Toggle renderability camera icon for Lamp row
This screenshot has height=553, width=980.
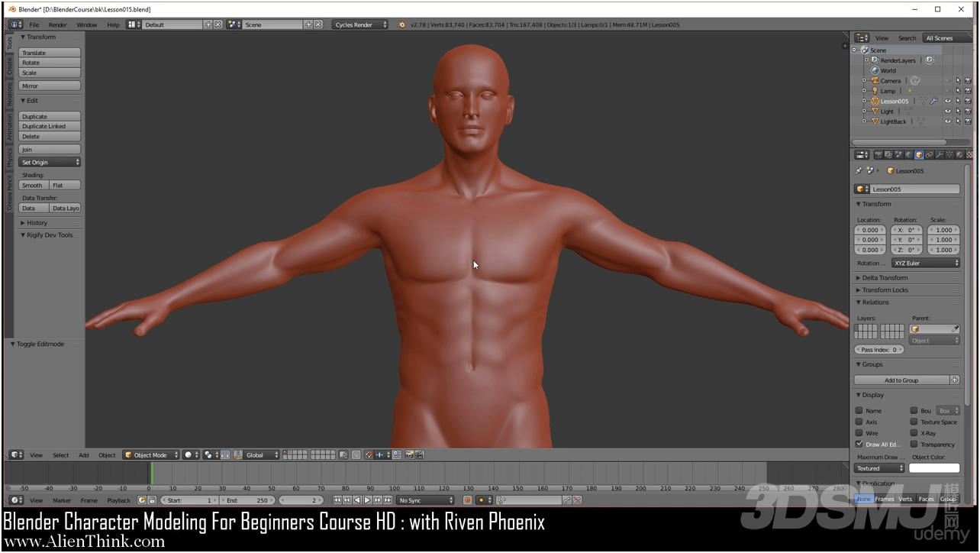point(968,91)
